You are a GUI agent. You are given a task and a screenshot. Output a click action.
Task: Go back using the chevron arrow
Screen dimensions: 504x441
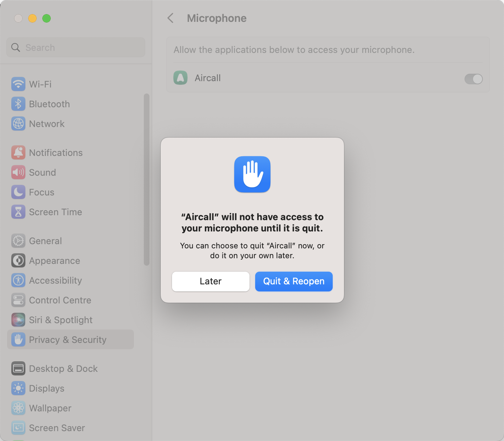(171, 18)
